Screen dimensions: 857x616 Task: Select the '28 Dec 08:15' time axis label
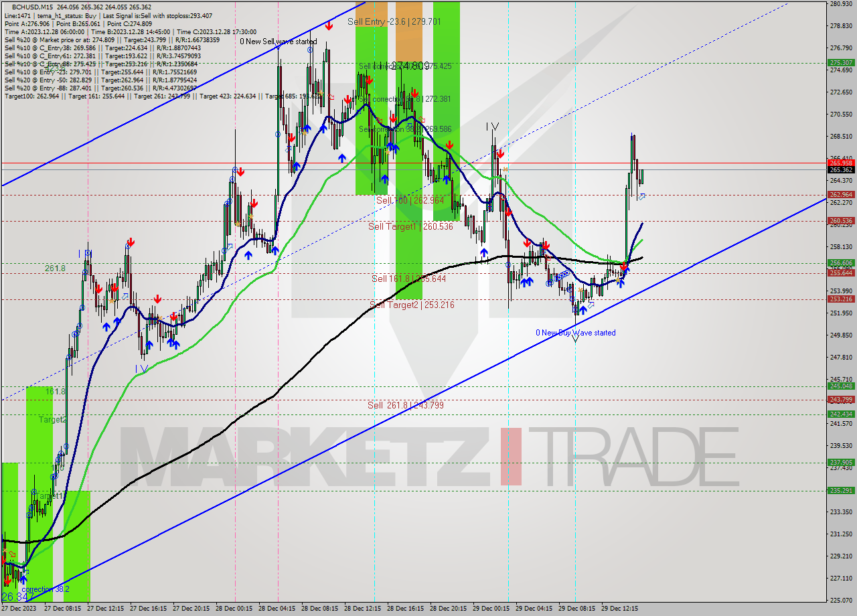319,609
